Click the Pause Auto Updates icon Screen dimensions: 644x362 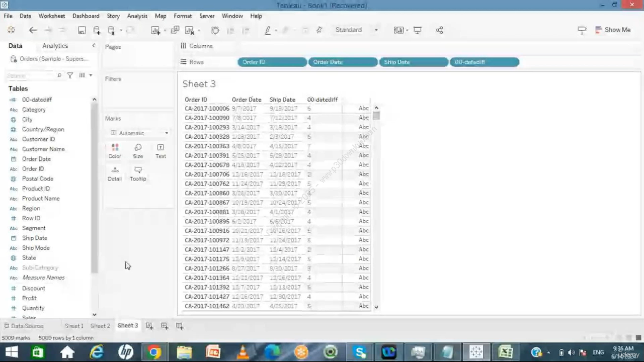click(x=112, y=30)
